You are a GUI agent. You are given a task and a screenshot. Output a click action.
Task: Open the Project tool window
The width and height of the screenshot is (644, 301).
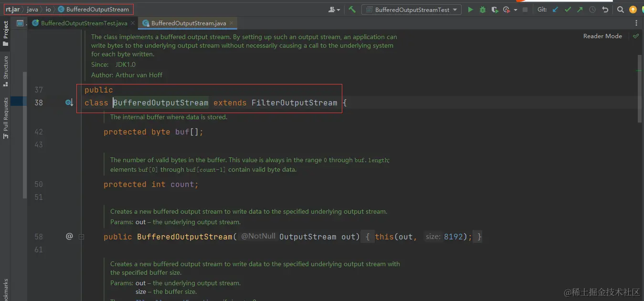[6, 33]
